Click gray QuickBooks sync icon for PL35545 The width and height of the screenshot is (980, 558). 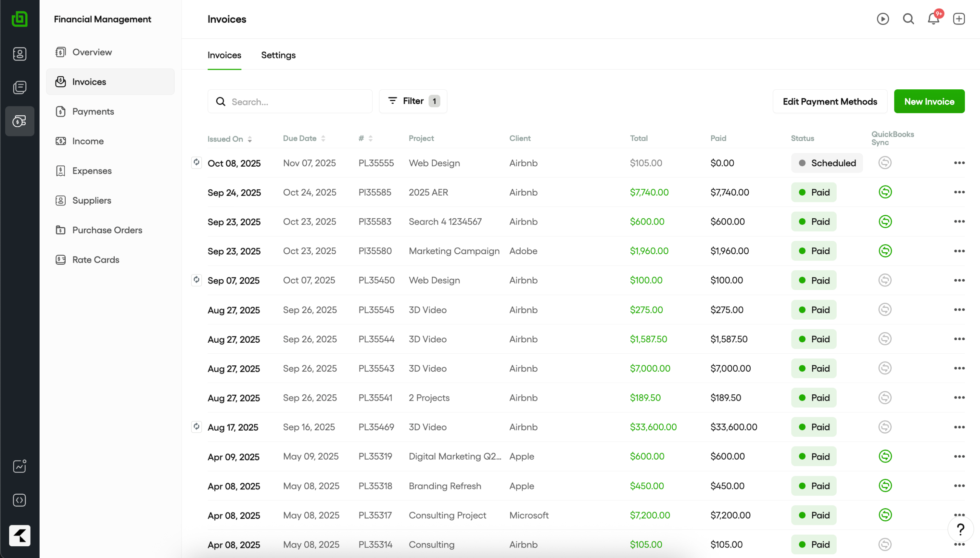(885, 310)
